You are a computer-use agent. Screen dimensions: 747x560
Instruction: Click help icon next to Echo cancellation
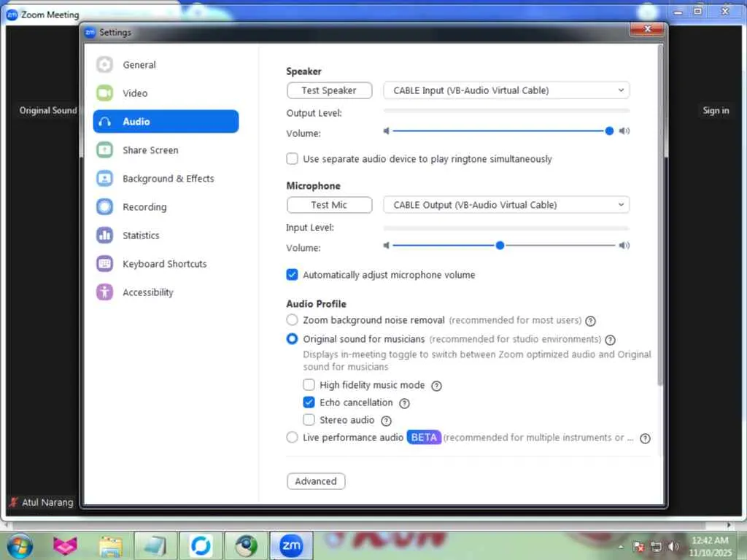pyautogui.click(x=404, y=403)
